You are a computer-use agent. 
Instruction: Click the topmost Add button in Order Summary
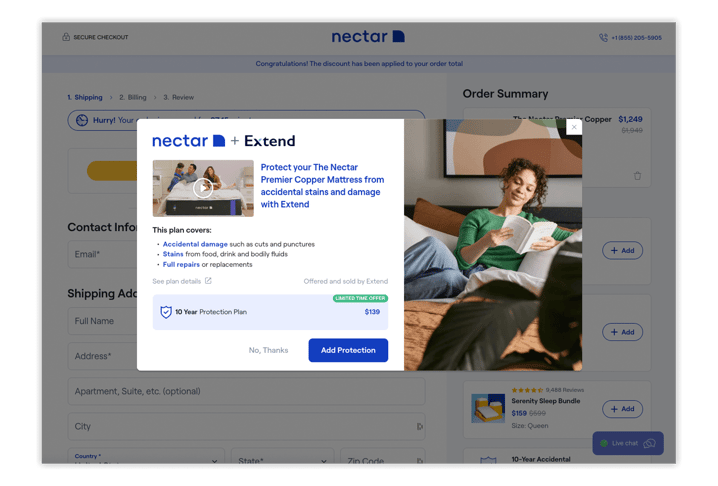point(622,251)
